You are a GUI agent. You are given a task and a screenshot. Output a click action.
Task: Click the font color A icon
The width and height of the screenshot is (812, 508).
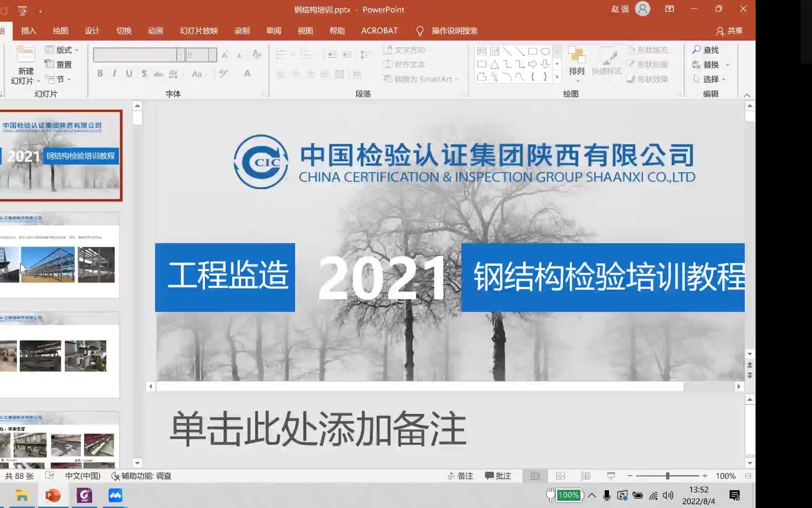pos(247,73)
